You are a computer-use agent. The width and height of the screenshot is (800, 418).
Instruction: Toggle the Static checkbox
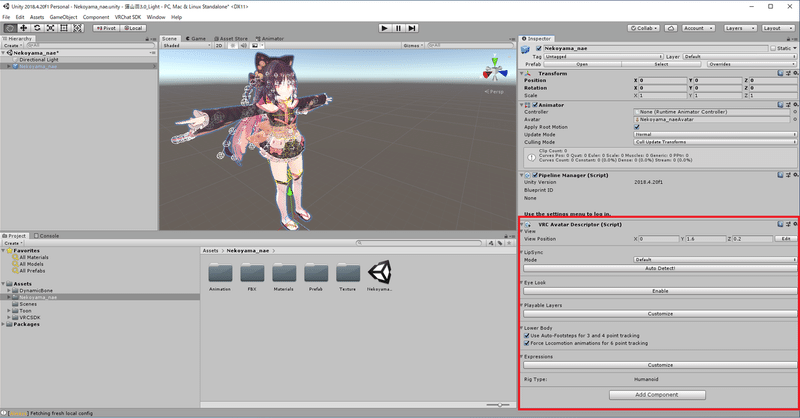coord(773,48)
